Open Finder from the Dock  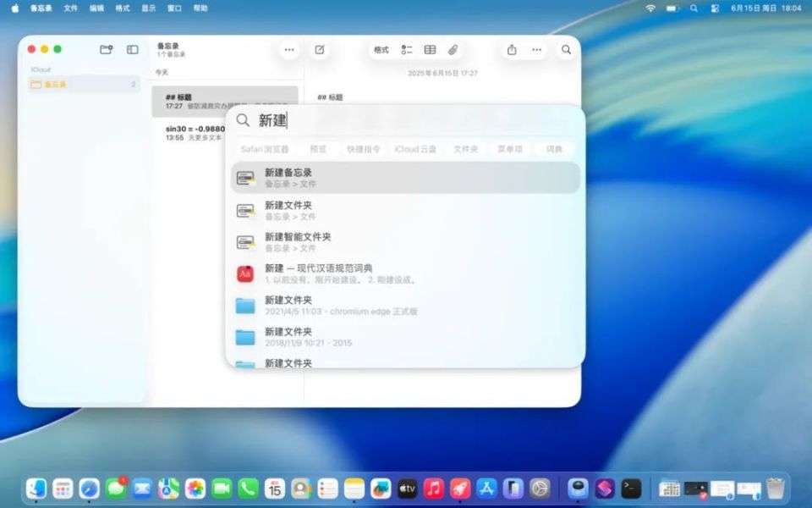[36, 489]
